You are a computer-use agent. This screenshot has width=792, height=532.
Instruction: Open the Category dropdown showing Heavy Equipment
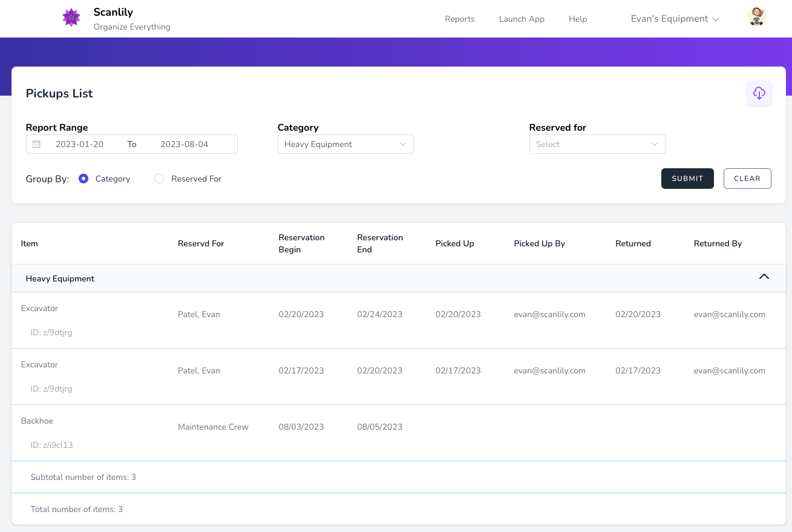pos(345,144)
